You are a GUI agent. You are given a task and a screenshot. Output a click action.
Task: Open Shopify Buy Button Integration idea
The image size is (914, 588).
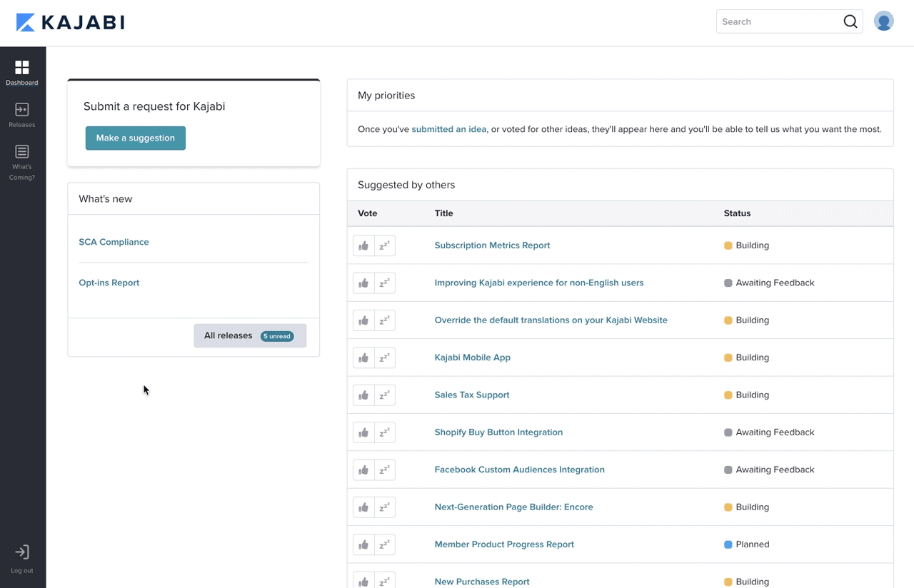tap(498, 432)
